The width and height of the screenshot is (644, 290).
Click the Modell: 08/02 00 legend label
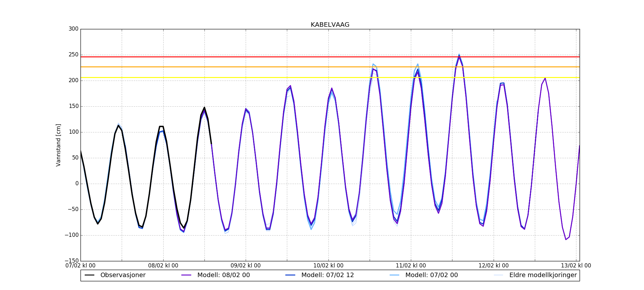(223, 275)
